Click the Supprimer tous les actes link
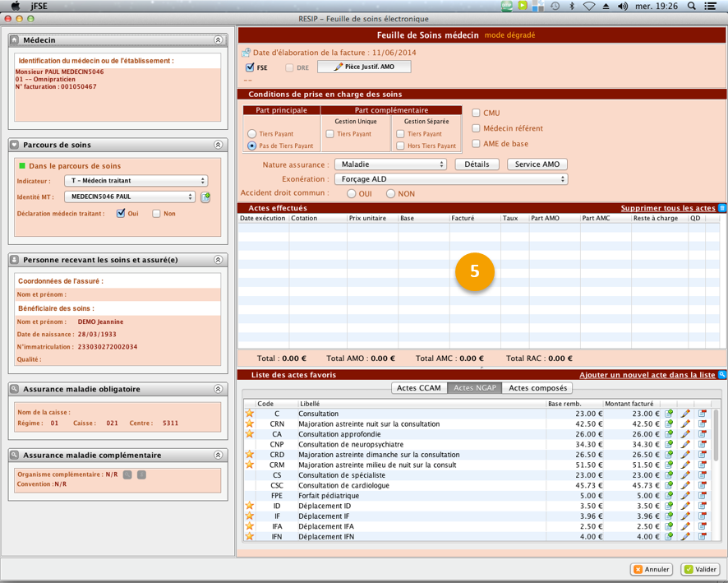Screen dimensions: 728x583 click(x=667, y=208)
